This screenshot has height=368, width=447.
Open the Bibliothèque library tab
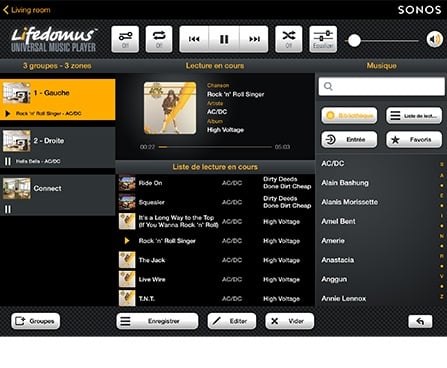pyautogui.click(x=349, y=115)
